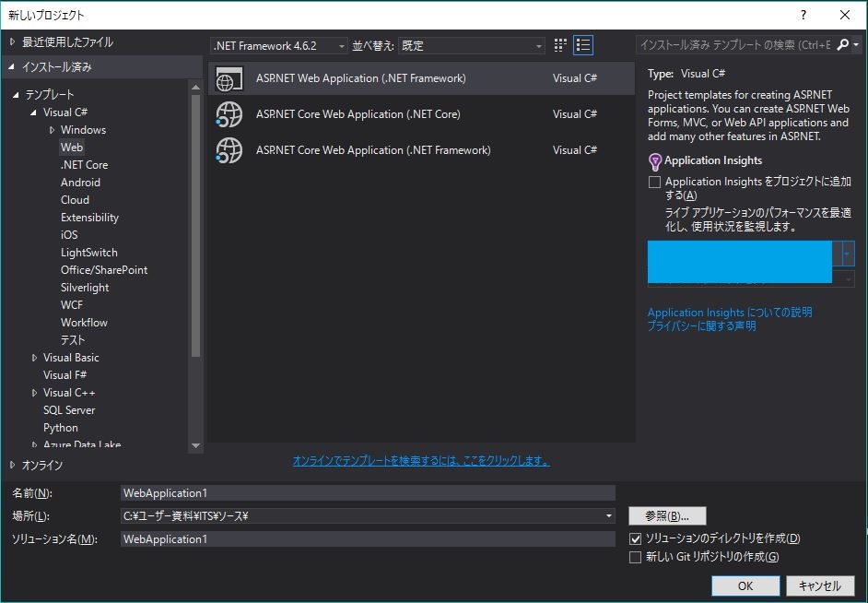Click ASP.NET Web Application template icon
Viewport: 868px width, 603px height.
point(229,78)
